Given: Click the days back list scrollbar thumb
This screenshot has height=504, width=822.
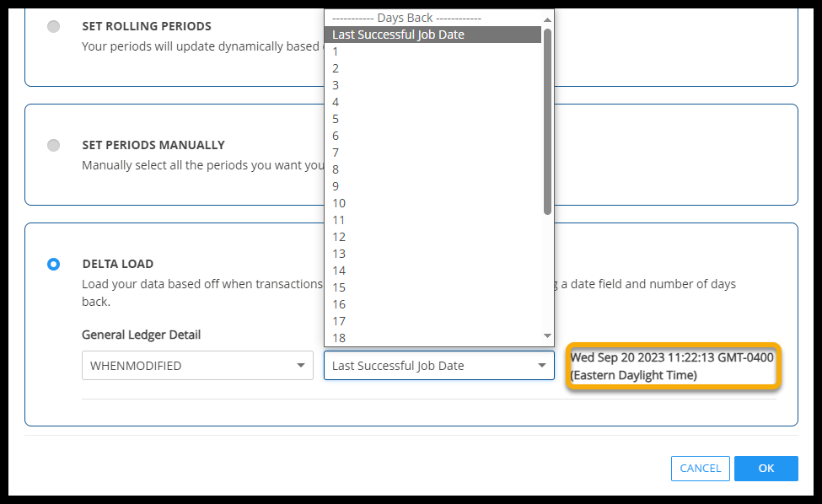Looking at the screenshot, I should click(547, 121).
